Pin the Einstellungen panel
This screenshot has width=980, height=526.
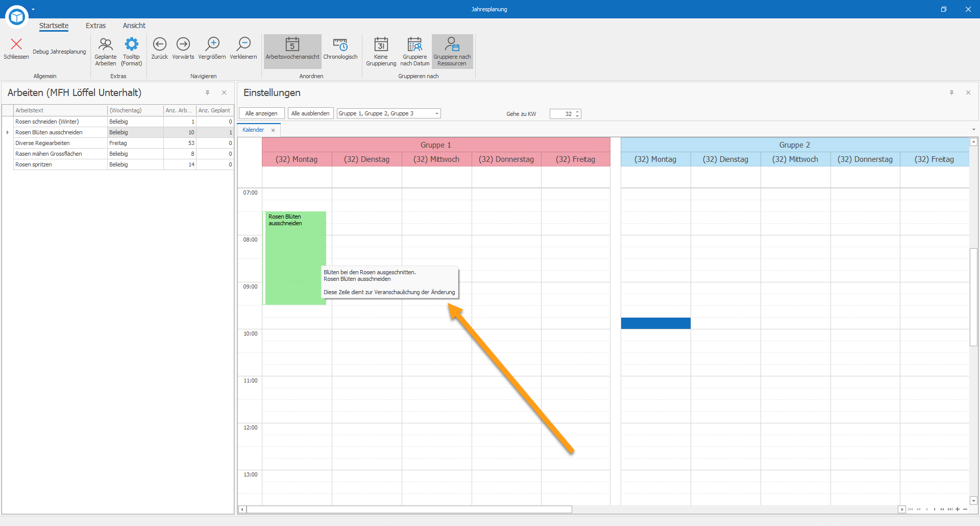point(951,92)
